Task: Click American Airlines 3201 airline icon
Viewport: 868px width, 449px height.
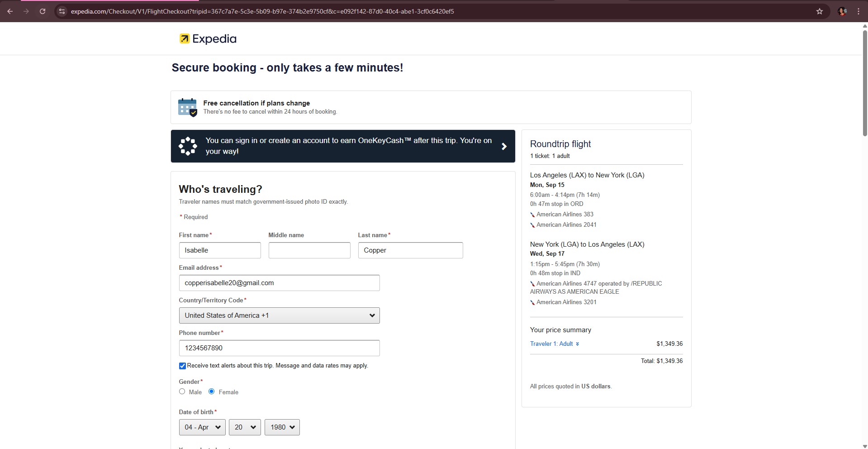Action: click(x=532, y=302)
